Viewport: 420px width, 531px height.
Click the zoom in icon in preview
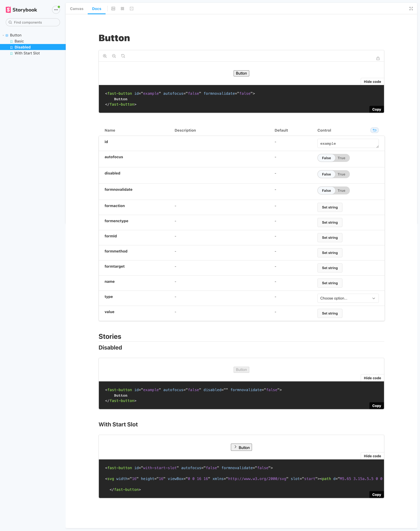click(x=105, y=56)
